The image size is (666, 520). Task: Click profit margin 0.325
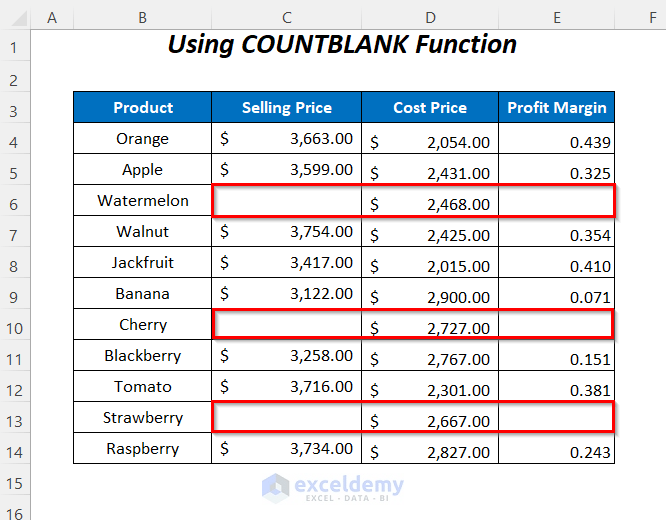(x=556, y=170)
